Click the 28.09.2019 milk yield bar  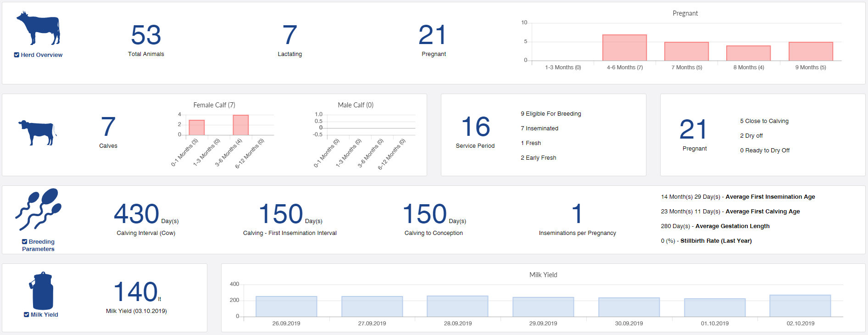(457, 306)
